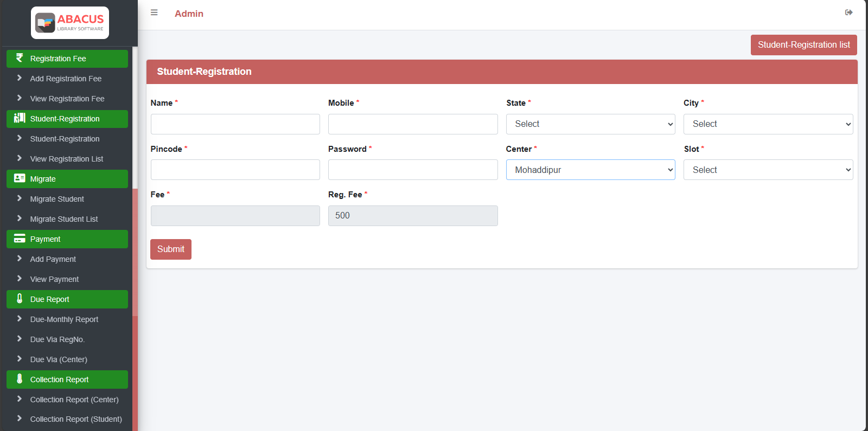Viewport: 868px width, 431px height.
Task: Open the State dropdown
Action: [590, 124]
